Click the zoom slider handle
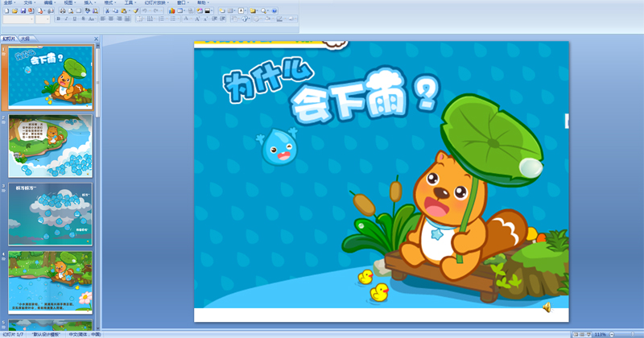 [x=633, y=335]
